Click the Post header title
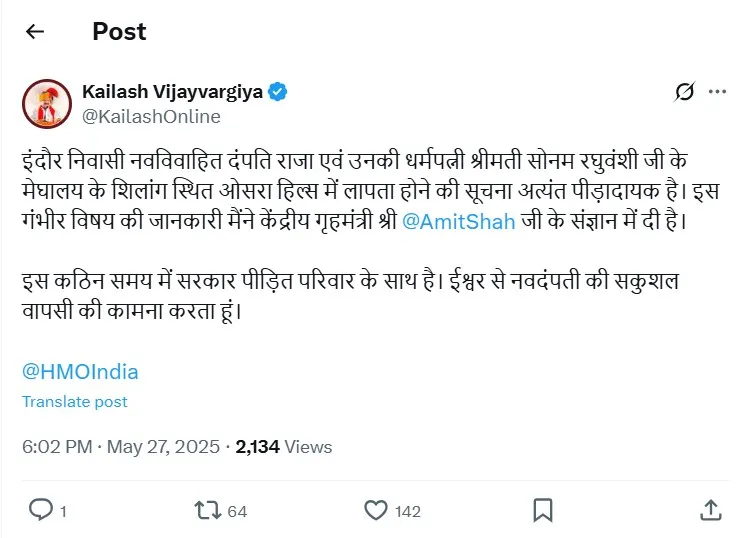The width and height of the screenshot is (747, 538). (119, 32)
